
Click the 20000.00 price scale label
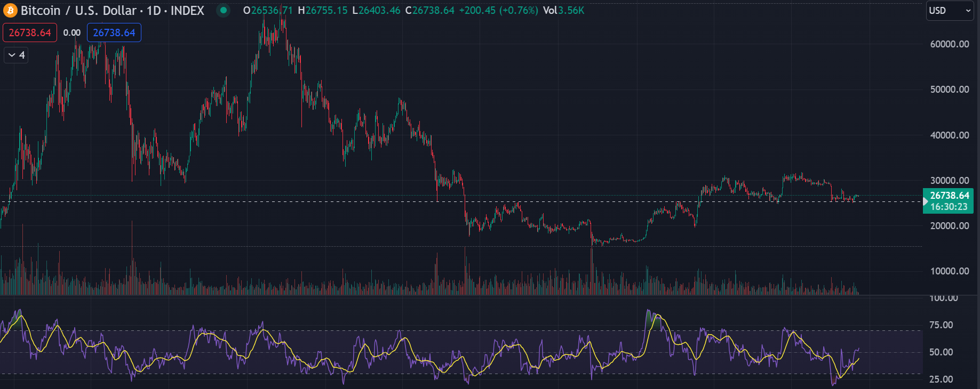click(x=950, y=226)
